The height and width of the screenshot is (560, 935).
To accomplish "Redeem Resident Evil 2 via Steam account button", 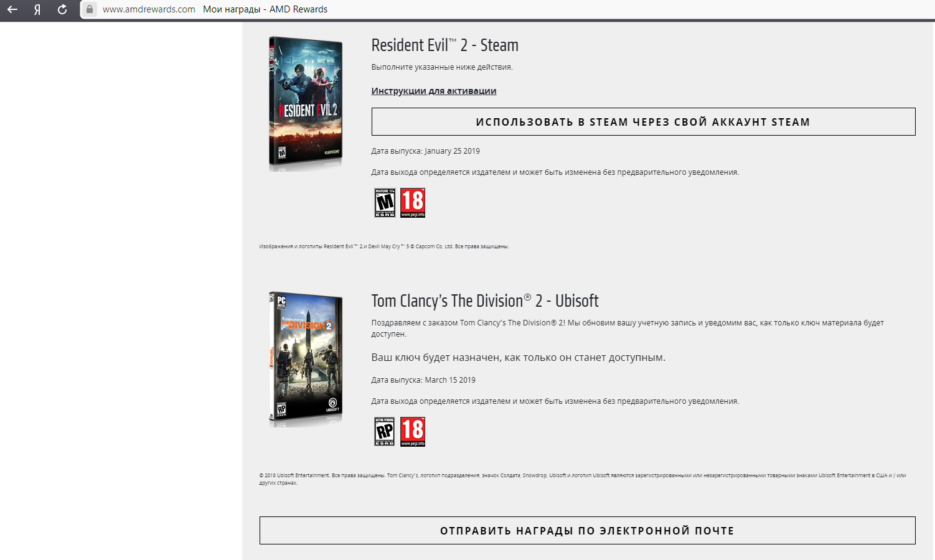I will pos(643,122).
